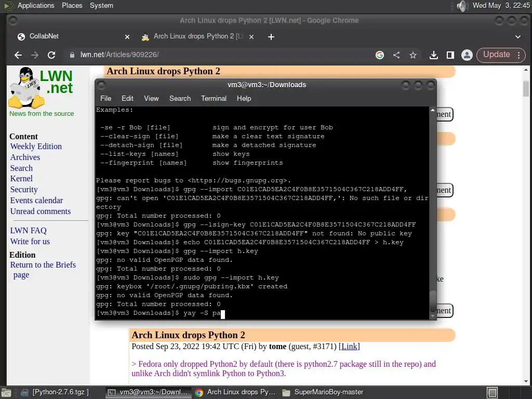Open Unread comments link
Image resolution: width=532 pixels, height=399 pixels.
(41, 211)
